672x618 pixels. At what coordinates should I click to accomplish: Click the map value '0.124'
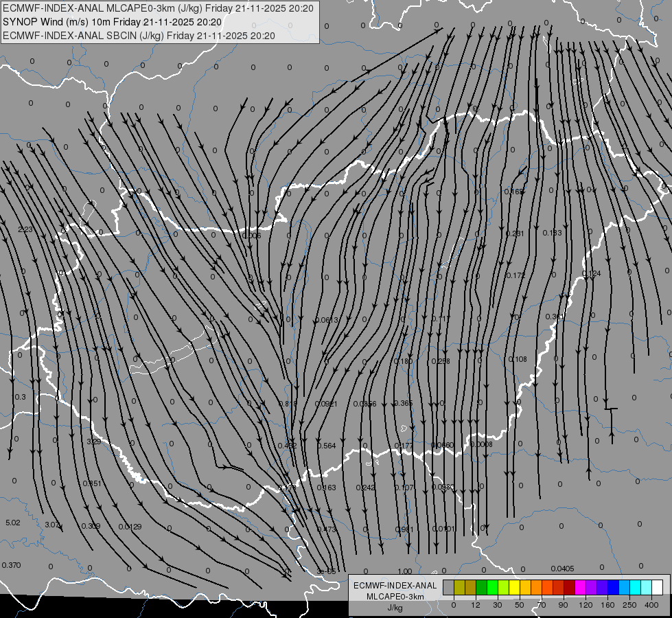592,273
